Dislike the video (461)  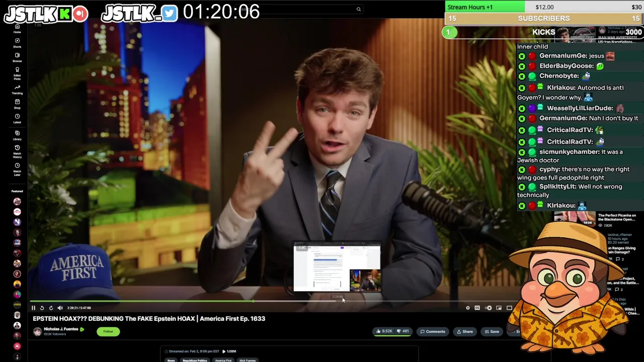[404, 331]
